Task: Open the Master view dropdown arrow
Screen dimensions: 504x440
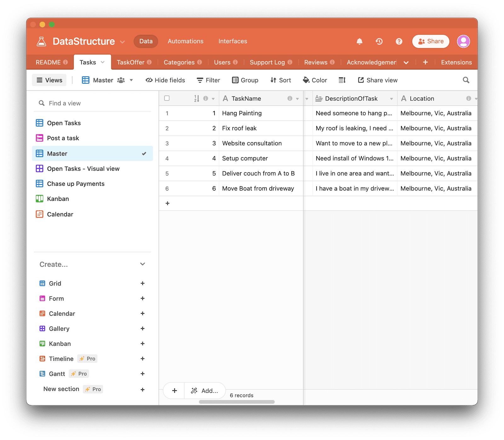Action: pos(131,80)
